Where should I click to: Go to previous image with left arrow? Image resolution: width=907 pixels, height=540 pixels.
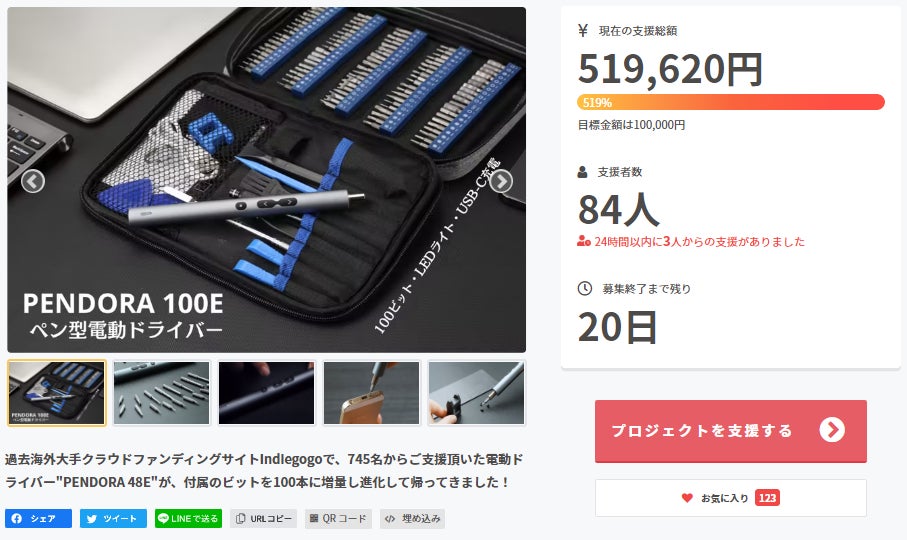[x=33, y=182]
